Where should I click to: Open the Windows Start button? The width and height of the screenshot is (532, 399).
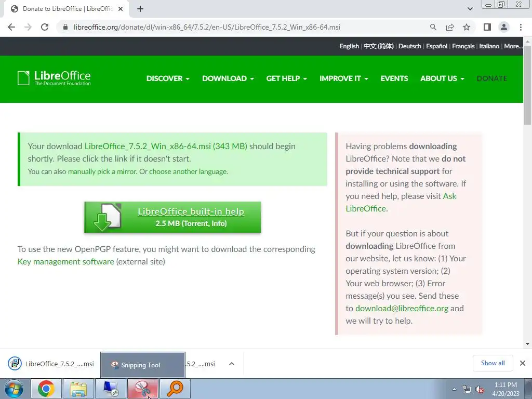(x=14, y=389)
